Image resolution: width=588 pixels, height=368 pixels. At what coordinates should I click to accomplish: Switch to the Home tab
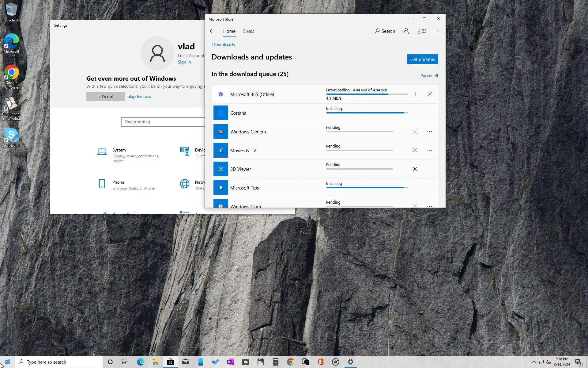(x=229, y=31)
